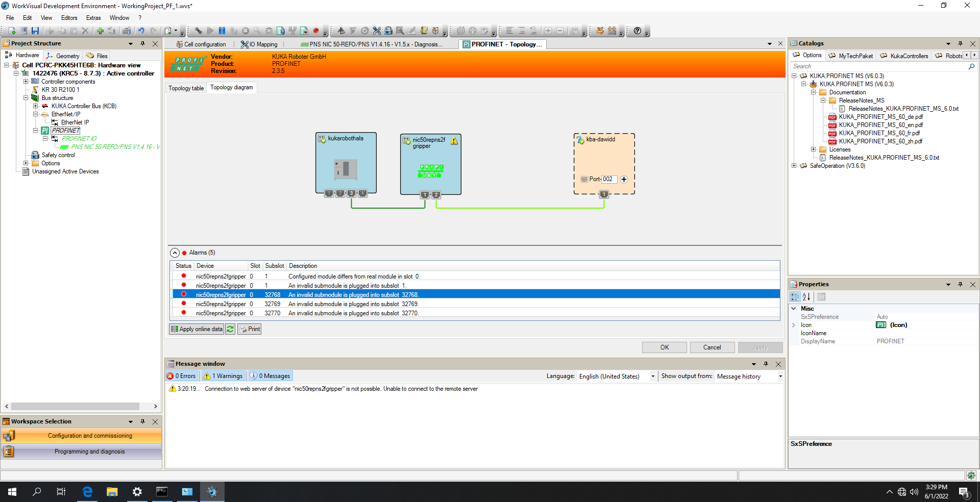
Task: Click the warning triangle on nic50repns2f gripper
Action: pos(454,141)
